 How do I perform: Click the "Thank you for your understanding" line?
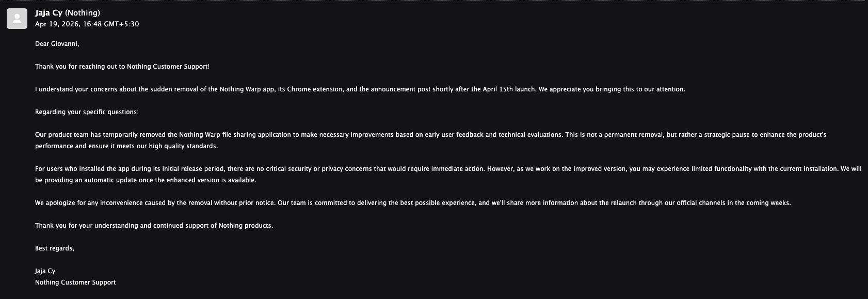click(154, 226)
